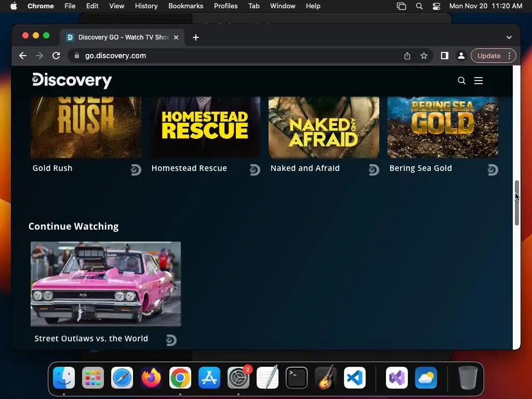This screenshot has height=399, width=532.
Task: Open Terminal from the Dock
Action: [297, 378]
